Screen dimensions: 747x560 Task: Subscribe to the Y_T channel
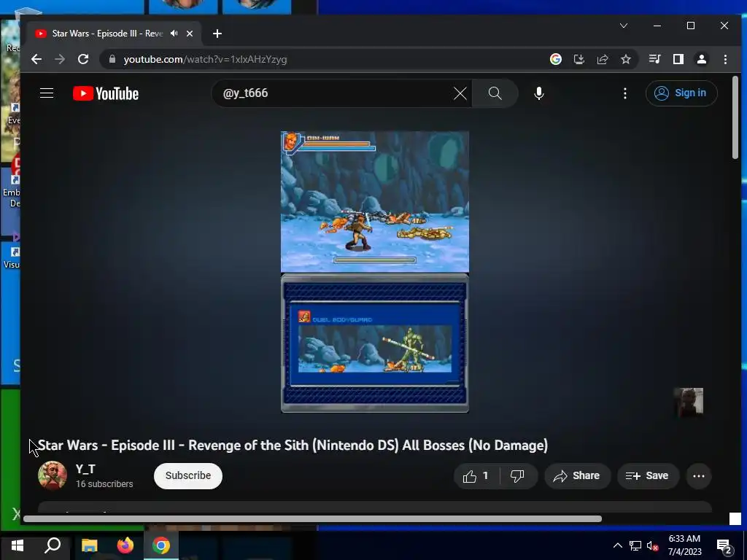[188, 475]
